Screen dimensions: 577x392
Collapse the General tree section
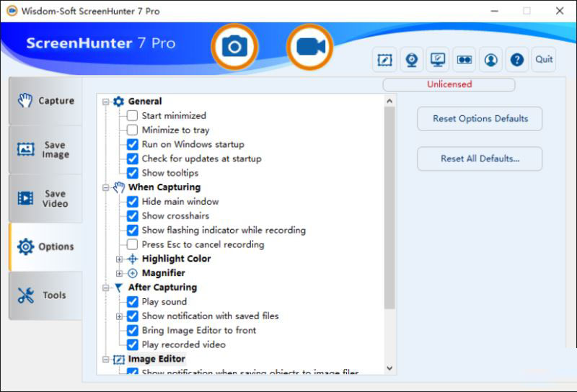(105, 102)
